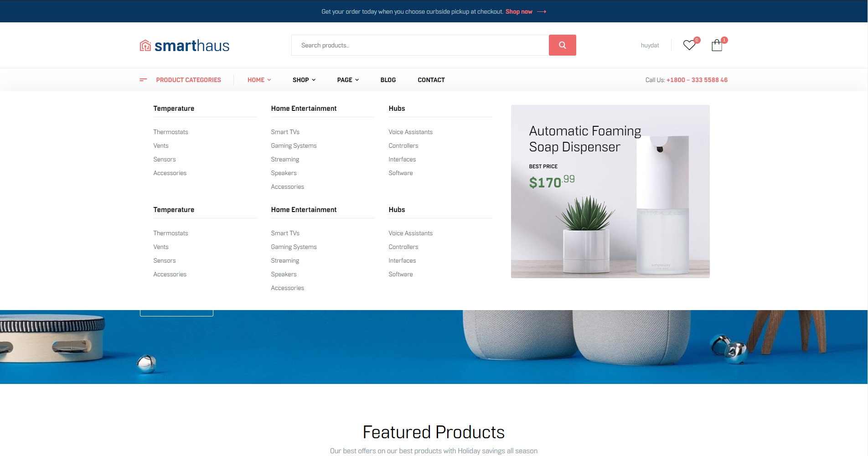Open the shopping bag cart icon

717,45
